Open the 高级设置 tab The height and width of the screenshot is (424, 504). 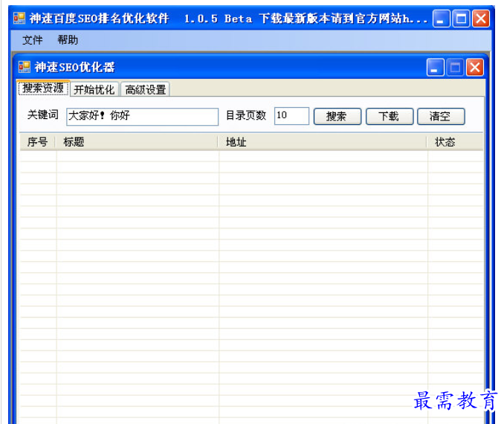click(145, 89)
